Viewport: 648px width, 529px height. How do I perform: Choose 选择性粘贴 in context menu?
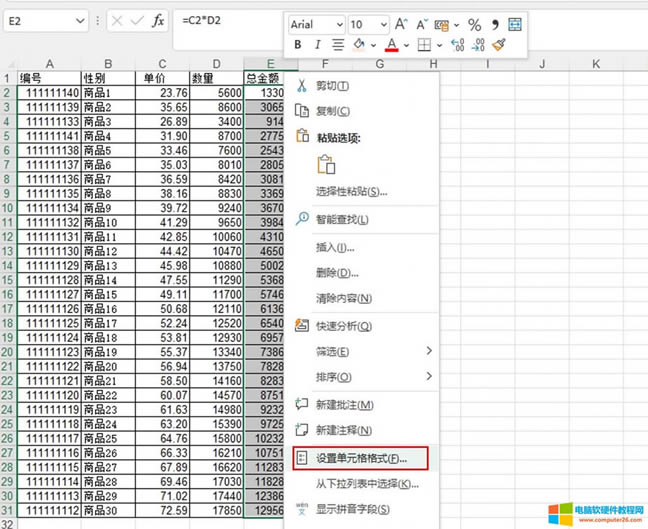coord(351,191)
